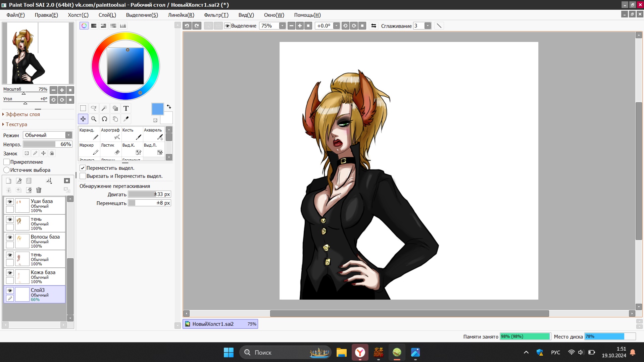Expand the Эффекты слоя section

22,114
